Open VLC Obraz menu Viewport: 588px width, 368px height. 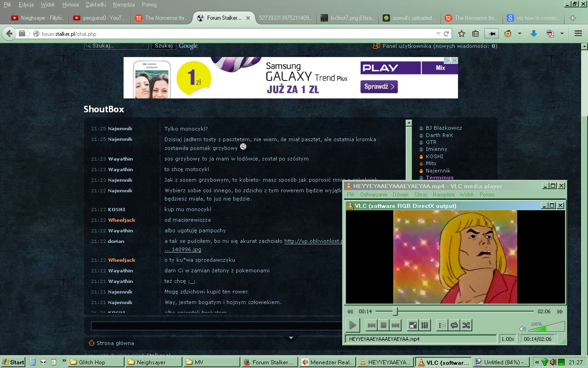point(421,195)
